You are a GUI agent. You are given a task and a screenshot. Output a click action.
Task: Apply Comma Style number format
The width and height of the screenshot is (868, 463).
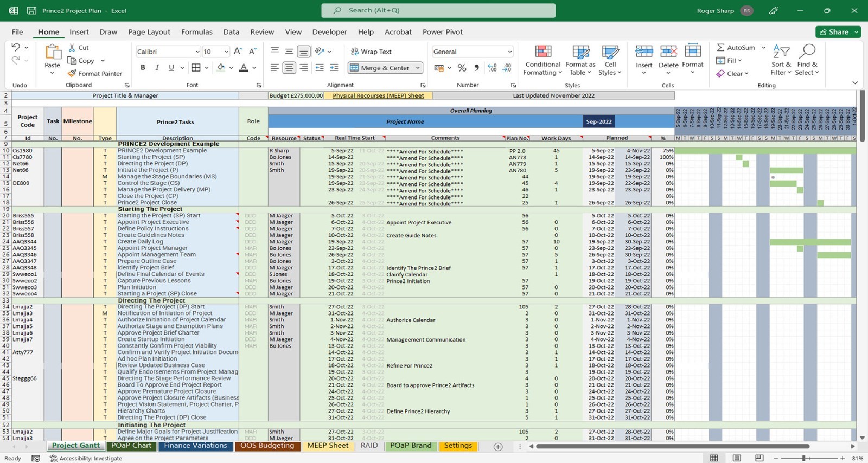pos(476,68)
